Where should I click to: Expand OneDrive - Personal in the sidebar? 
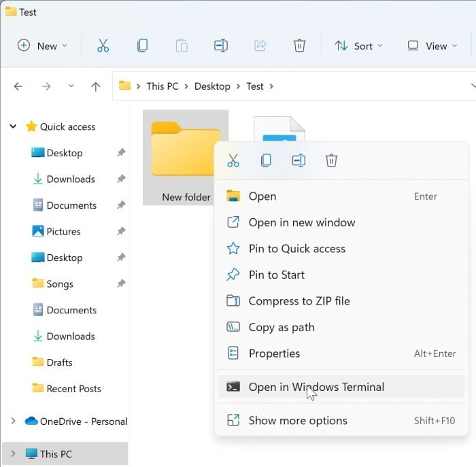[13, 421]
